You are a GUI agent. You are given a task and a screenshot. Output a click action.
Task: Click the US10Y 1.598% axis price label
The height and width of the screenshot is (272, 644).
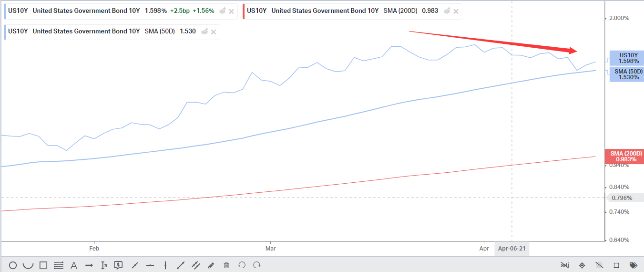tap(627, 58)
